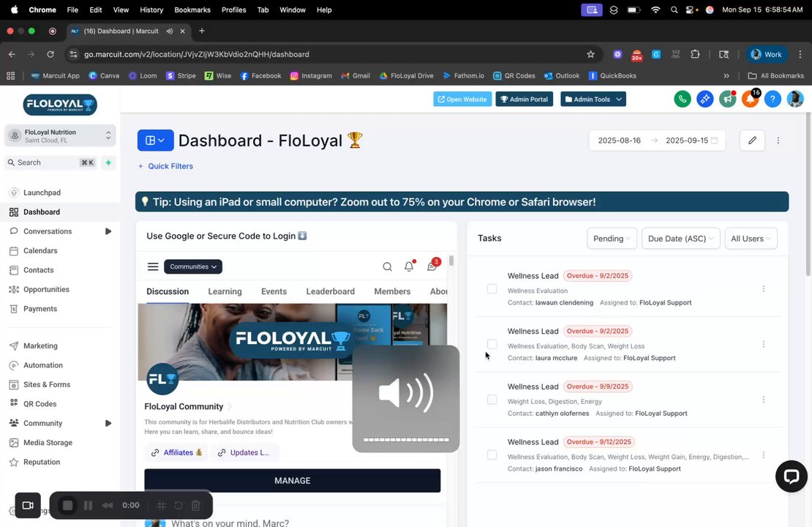Stop the screen recording
Image resolution: width=812 pixels, height=527 pixels.
click(67, 505)
